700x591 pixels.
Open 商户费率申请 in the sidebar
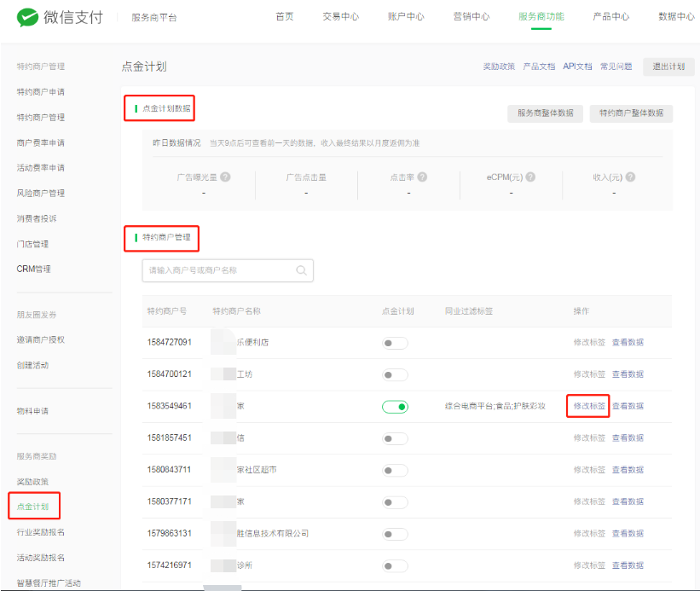(x=41, y=142)
